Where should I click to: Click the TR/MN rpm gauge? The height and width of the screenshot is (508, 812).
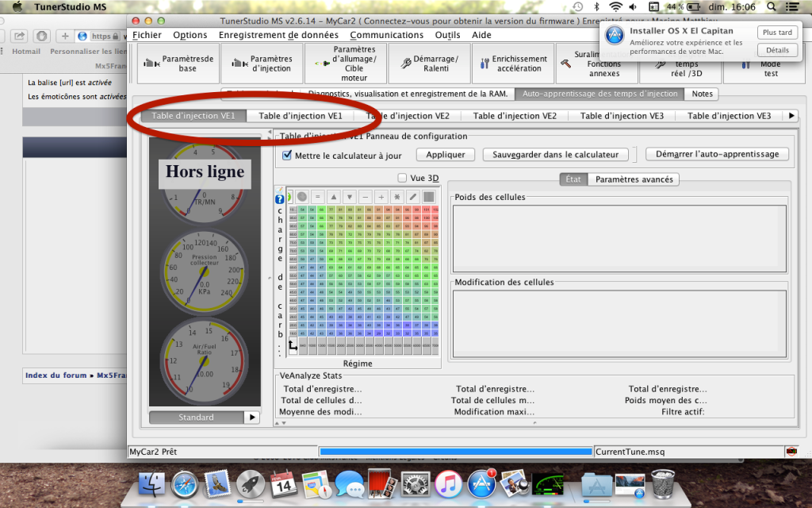tap(204, 183)
